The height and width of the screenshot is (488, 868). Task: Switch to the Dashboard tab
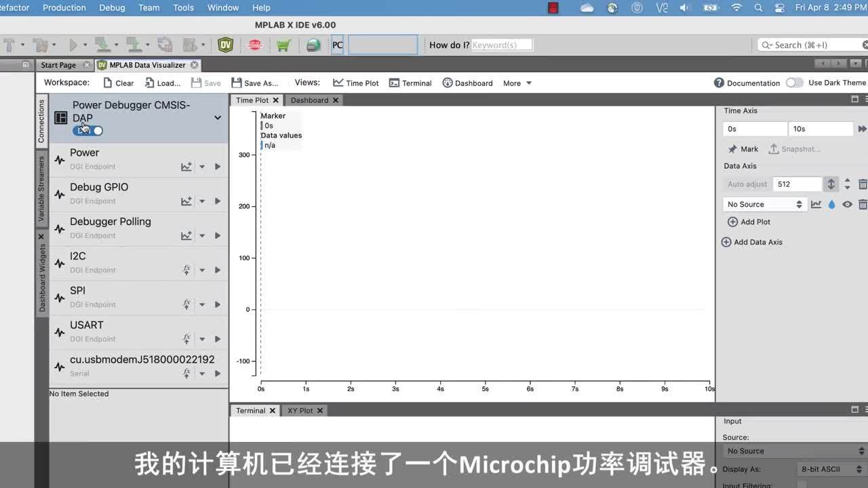pyautogui.click(x=309, y=100)
